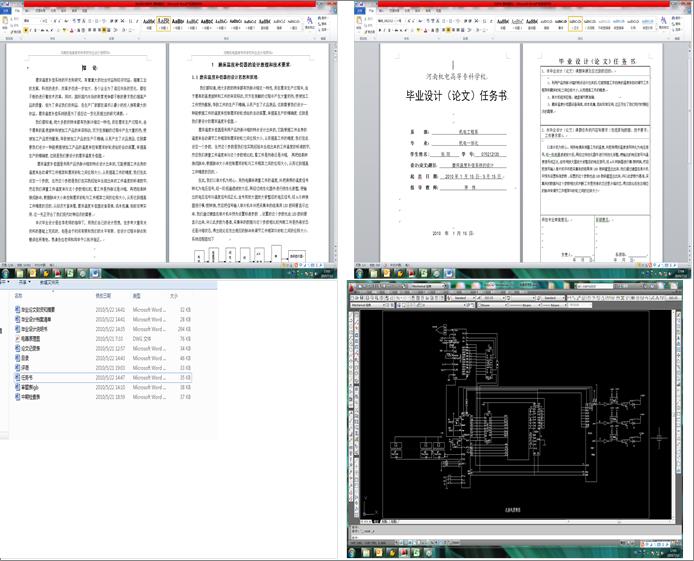This screenshot has width=694, height=561.
Task: Click 新建文件夹 button in Explorer toolbar
Action: click(x=49, y=282)
